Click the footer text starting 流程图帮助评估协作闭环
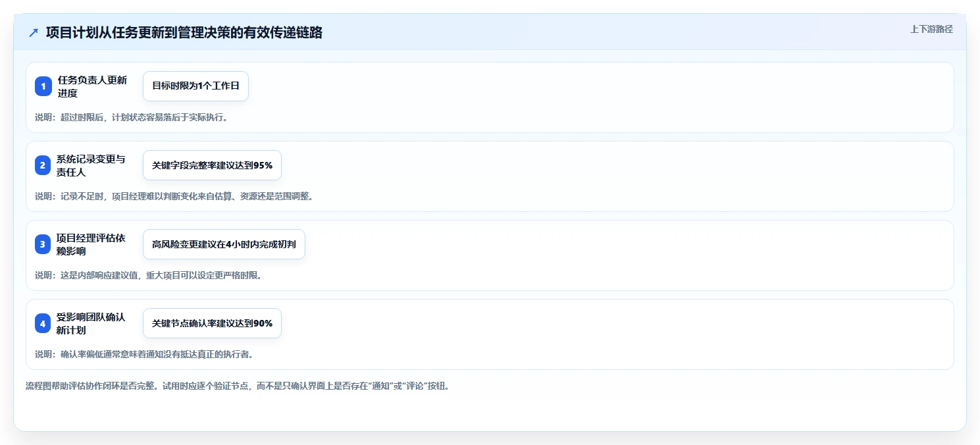 tap(238, 386)
